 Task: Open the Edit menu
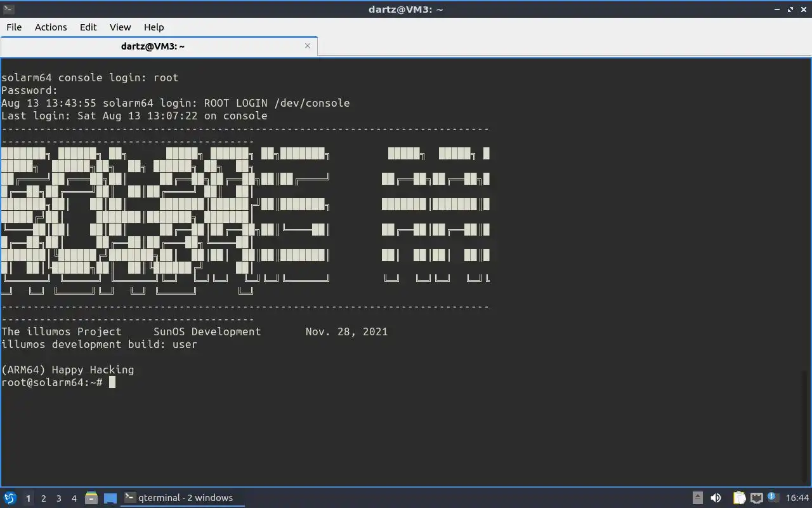(x=88, y=27)
